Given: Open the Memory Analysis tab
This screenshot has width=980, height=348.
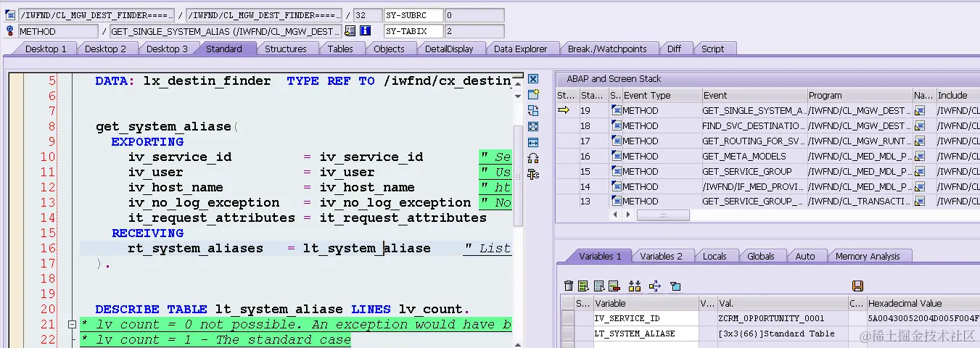Looking at the screenshot, I should pos(868,256).
